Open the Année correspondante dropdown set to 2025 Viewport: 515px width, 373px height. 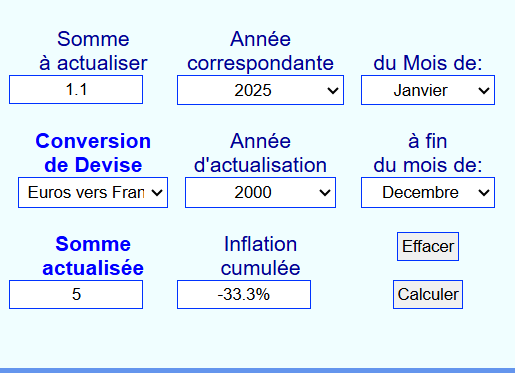260,90
